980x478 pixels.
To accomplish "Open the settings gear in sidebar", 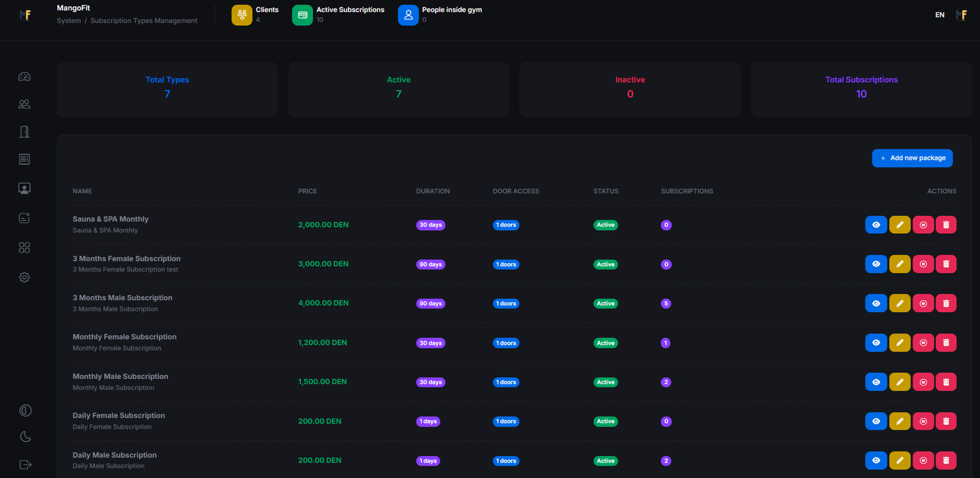I will (x=24, y=277).
